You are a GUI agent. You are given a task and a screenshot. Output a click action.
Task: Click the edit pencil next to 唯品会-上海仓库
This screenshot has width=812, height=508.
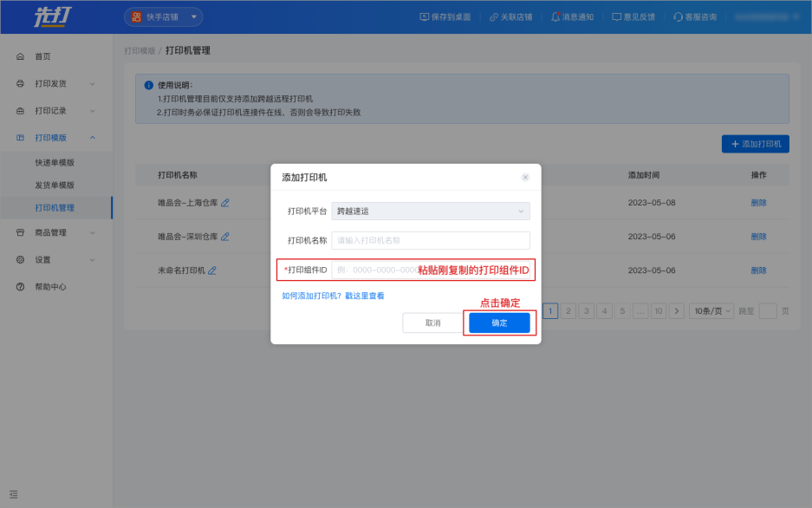[x=225, y=203]
